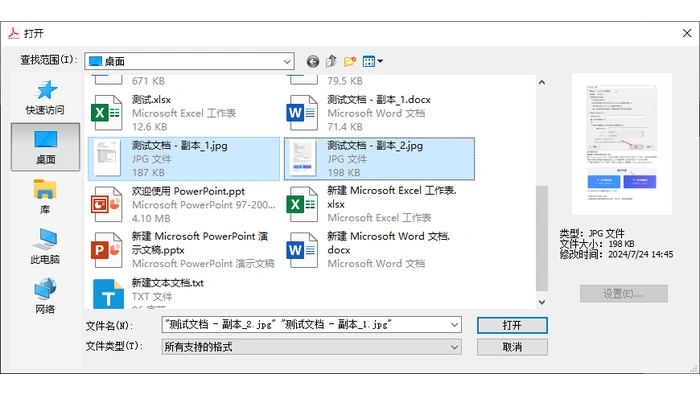
Task: Select PowerPoint icon of 欢迎使用 PowerPoint.ppt
Action: [x=106, y=204]
